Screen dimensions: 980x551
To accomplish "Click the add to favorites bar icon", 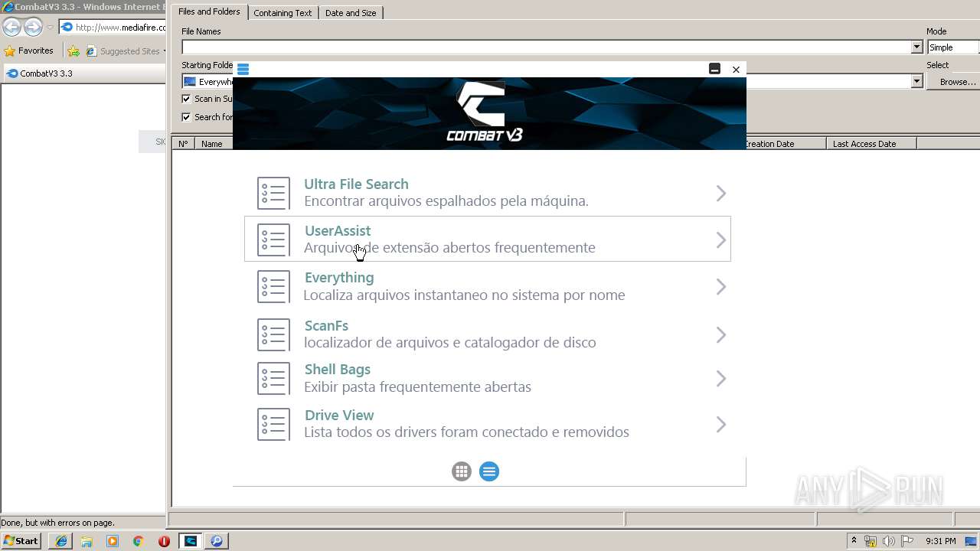I will pyautogui.click(x=73, y=51).
